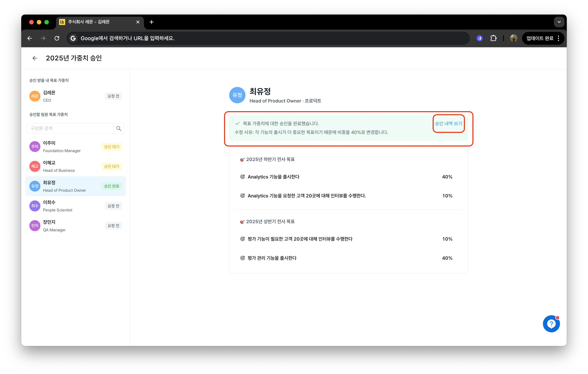Select 이주미 Foundation Manager row

click(x=75, y=147)
